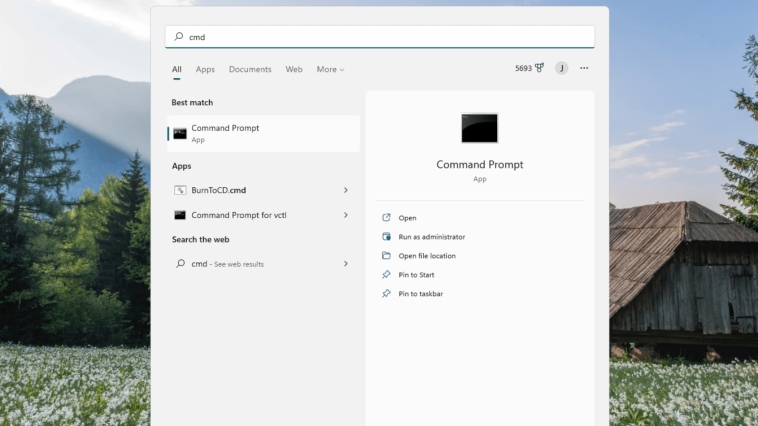Expand Command Prompt for vctl chevron

346,215
